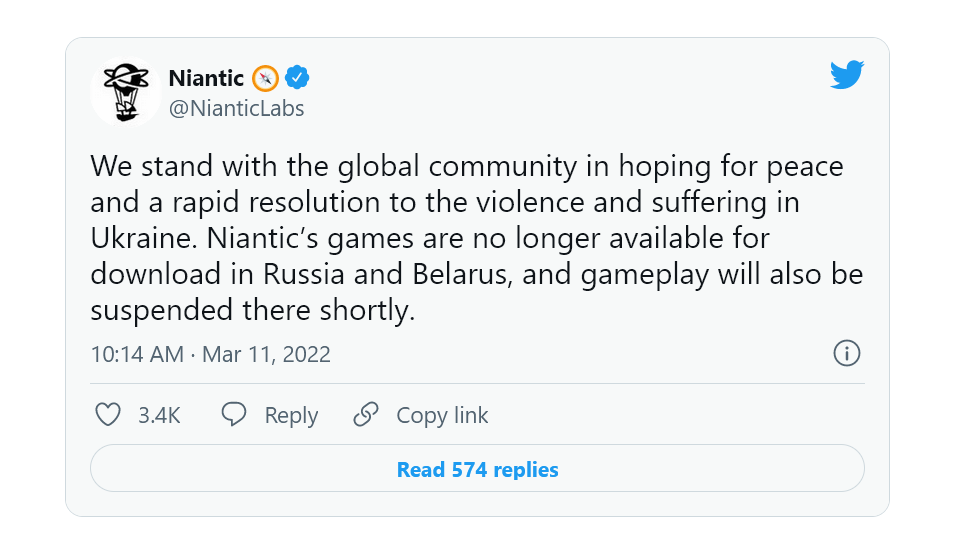
Task: Click "suspended there shortly" in the tweet
Action: click(x=252, y=310)
